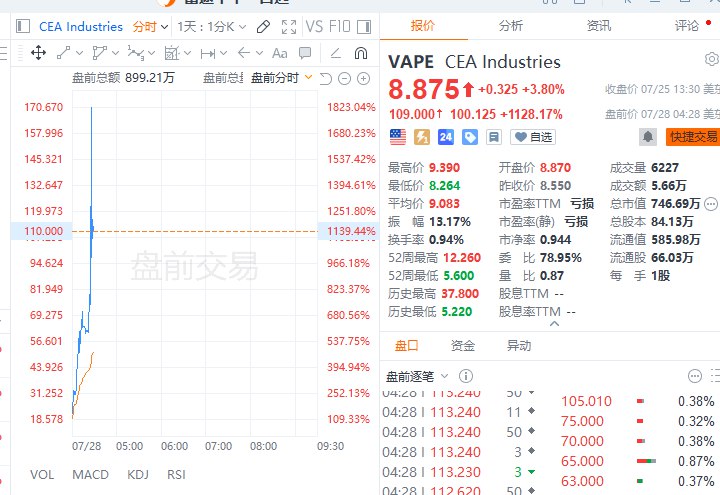
Task: Select the polygon shape drawing tool
Action: coord(99,53)
